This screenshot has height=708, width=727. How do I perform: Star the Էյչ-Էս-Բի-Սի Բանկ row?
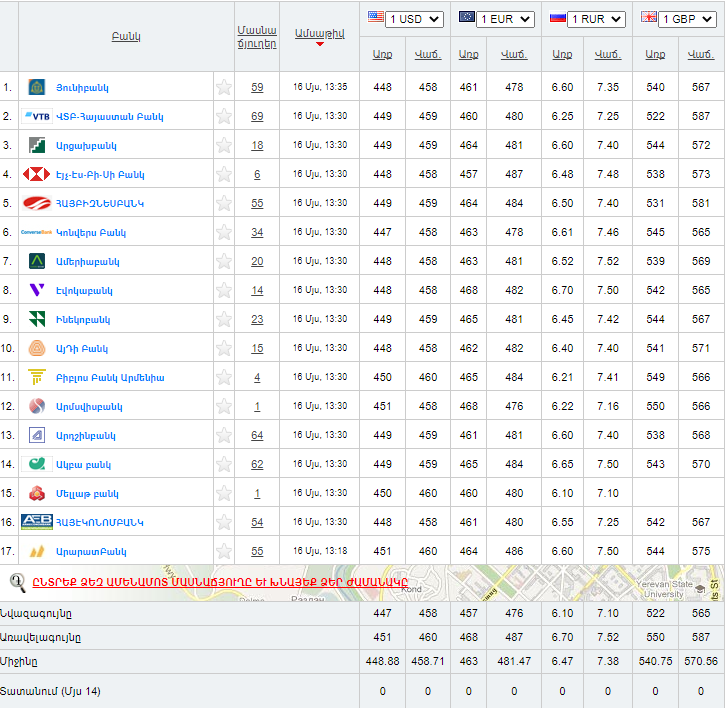(224, 174)
